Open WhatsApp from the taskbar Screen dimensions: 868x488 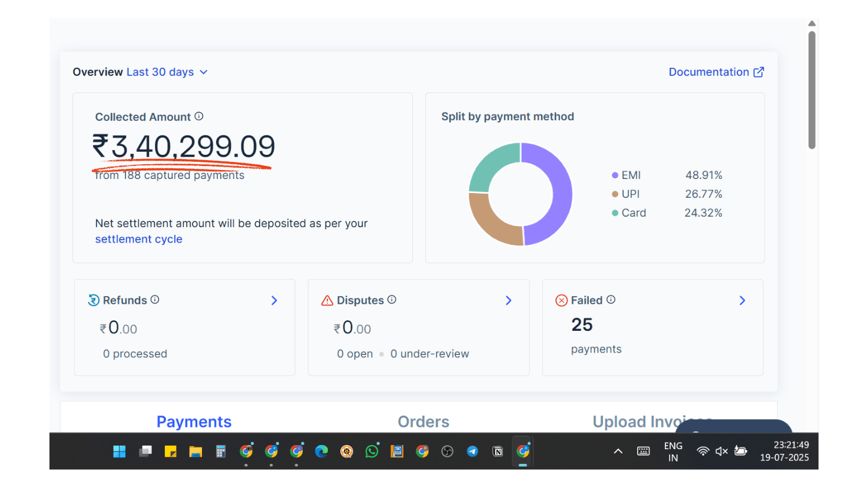point(372,452)
